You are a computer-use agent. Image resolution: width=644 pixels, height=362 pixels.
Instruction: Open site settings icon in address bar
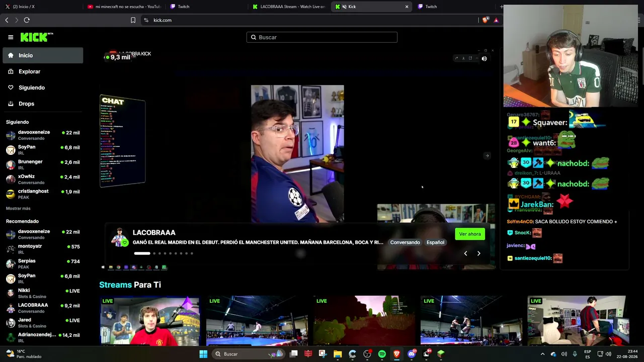pos(146,20)
